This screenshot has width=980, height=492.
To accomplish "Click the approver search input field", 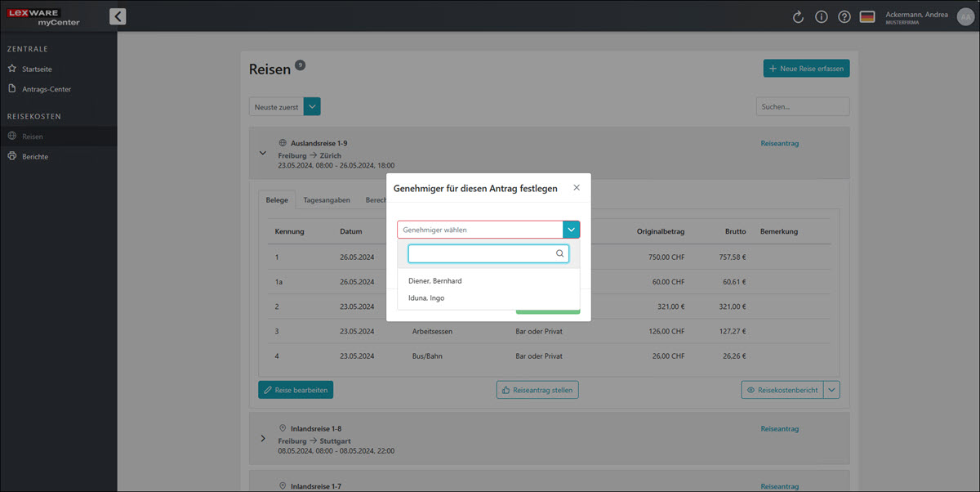I will [x=480, y=253].
